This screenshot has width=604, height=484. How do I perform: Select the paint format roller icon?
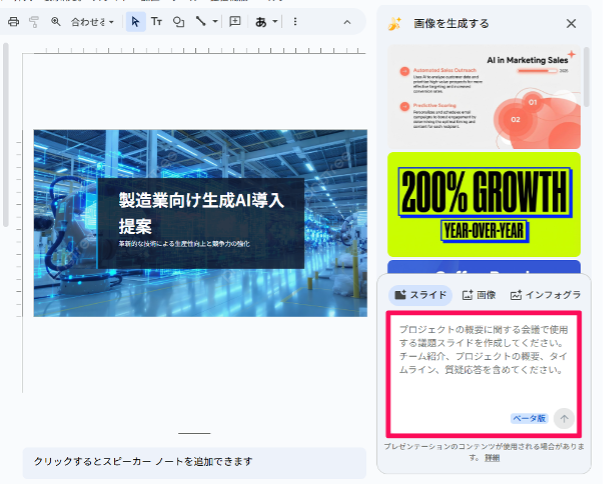pyautogui.click(x=34, y=22)
